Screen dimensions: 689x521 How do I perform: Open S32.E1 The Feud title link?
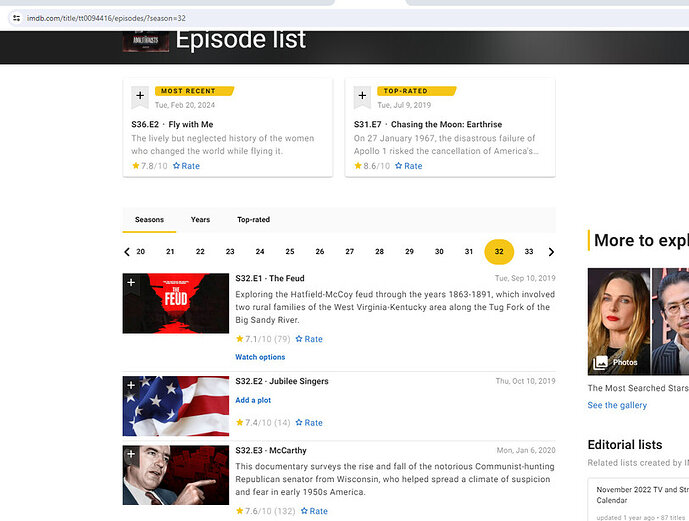270,278
